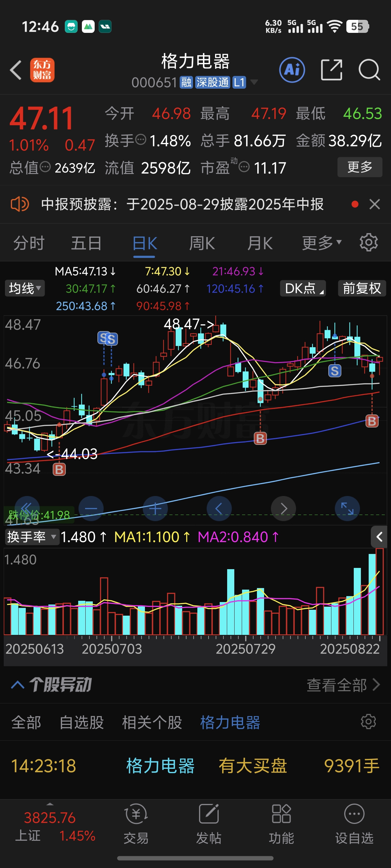Screen dimensions: 391x868
Task: Expand stock code dropdown arrow
Action: (254, 82)
